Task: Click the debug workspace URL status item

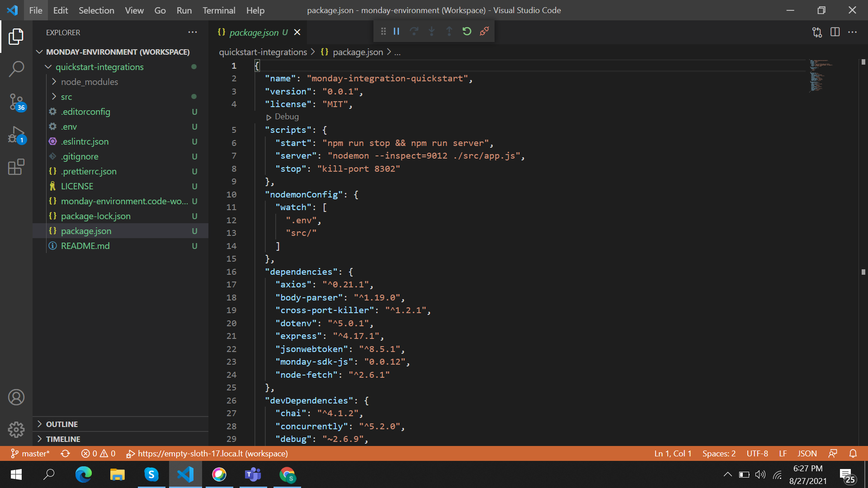Action: 207,454
